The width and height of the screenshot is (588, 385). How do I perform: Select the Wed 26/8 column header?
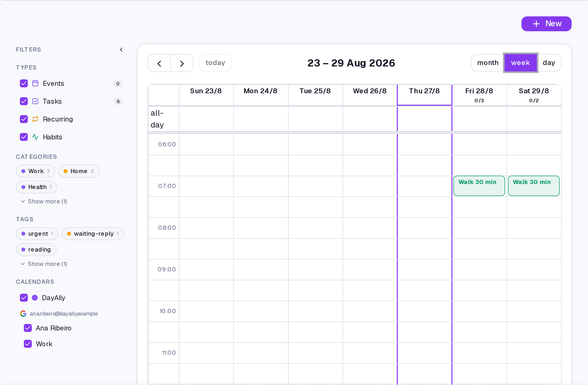pyautogui.click(x=370, y=95)
